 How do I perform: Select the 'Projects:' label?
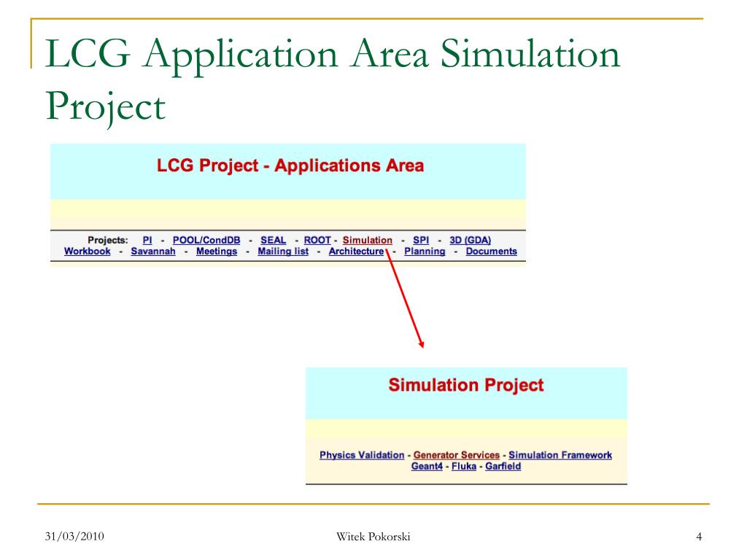pos(108,240)
